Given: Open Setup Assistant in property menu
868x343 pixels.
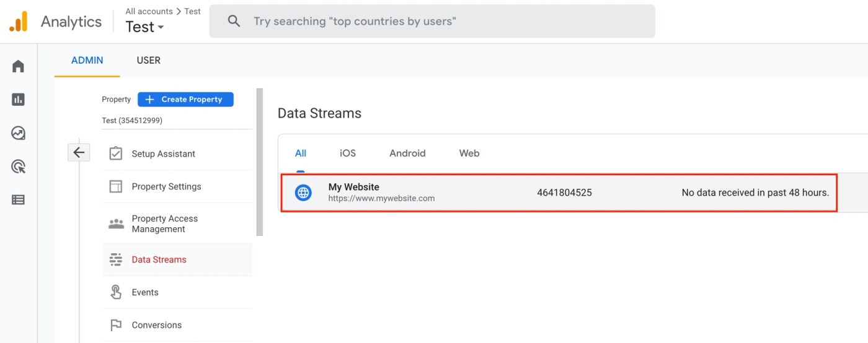Looking at the screenshot, I should click(x=163, y=154).
